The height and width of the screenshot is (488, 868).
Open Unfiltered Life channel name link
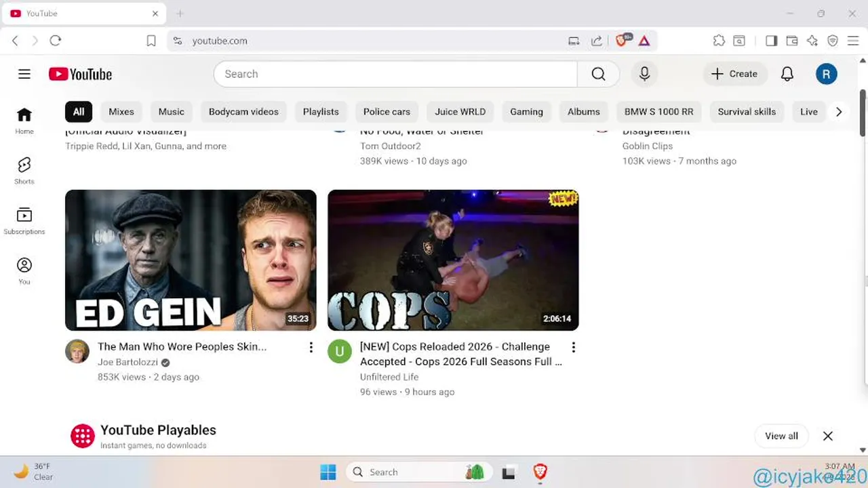389,377
